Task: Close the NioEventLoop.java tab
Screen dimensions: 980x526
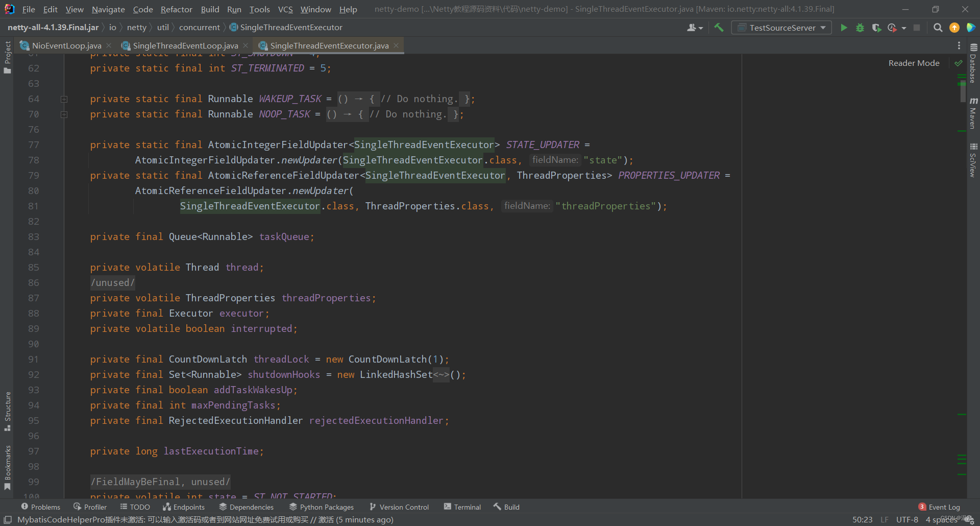Action: click(109, 45)
